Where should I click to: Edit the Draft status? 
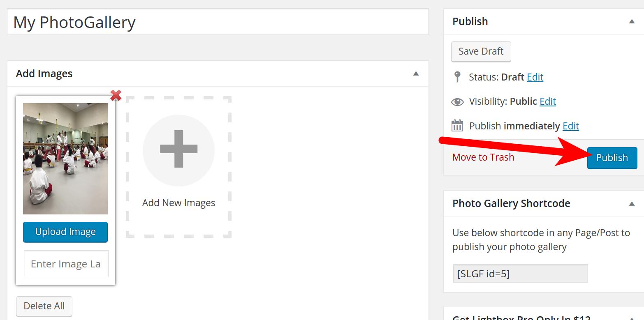coord(535,77)
